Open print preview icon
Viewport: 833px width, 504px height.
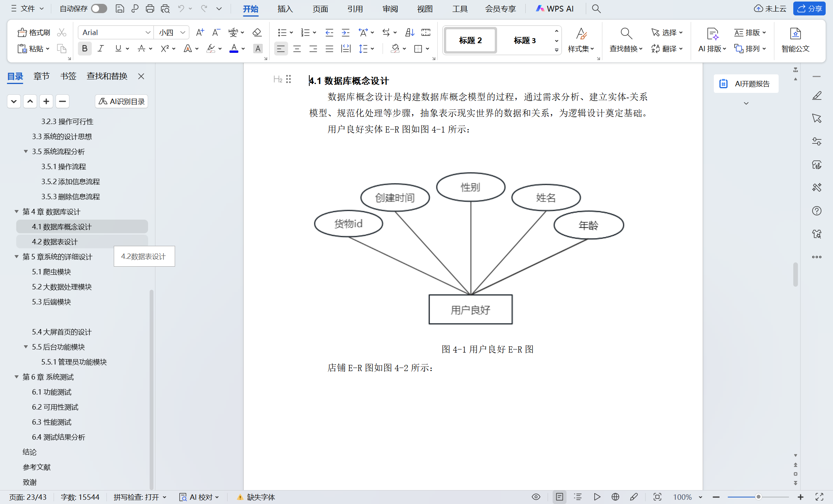(x=165, y=8)
